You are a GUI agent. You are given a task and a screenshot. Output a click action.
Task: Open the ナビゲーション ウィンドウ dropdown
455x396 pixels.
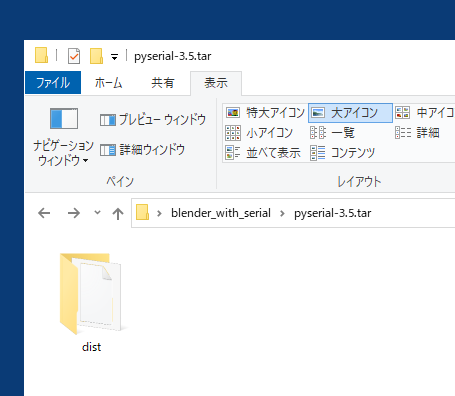(63, 137)
